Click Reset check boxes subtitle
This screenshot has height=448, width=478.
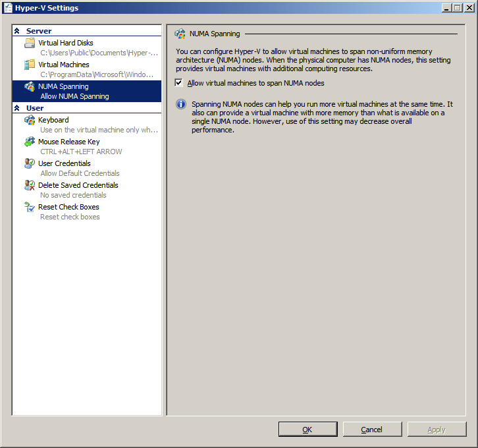coord(70,217)
